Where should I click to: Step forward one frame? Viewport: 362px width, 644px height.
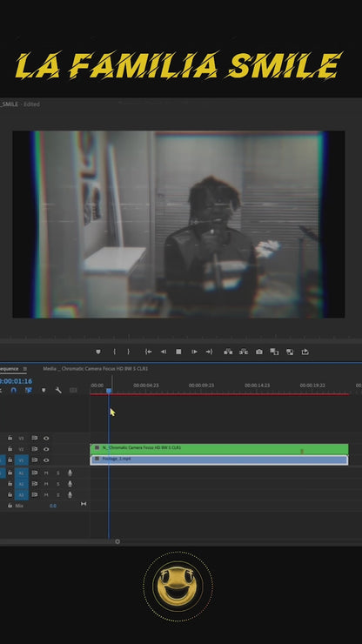point(194,352)
